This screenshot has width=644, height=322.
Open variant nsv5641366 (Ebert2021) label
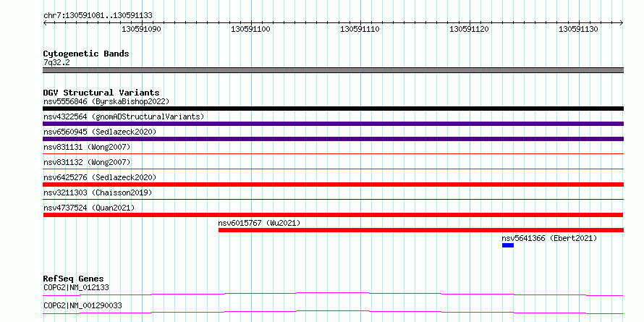[x=549, y=238]
